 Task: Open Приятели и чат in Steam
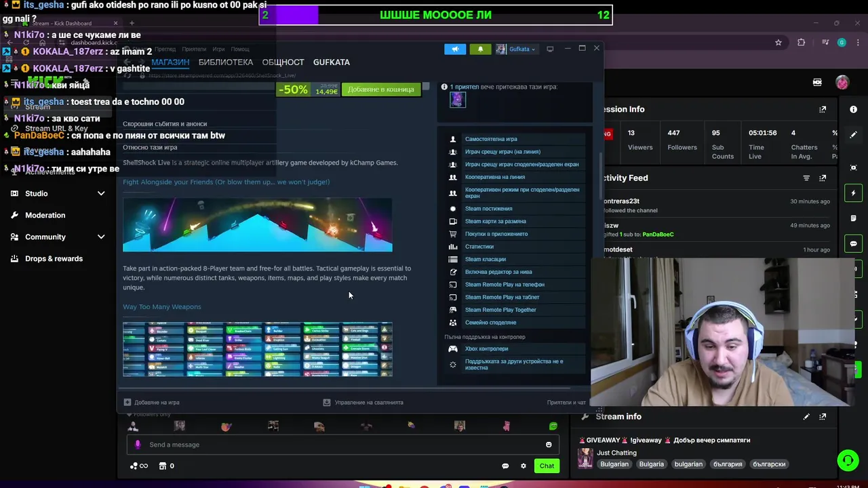click(566, 402)
